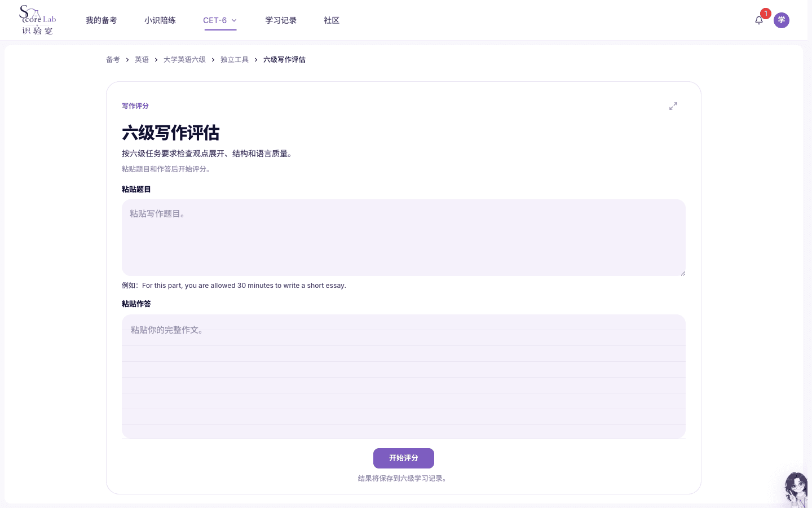
Task: Focus the 粘贴写作题目 text area
Action: click(x=404, y=238)
